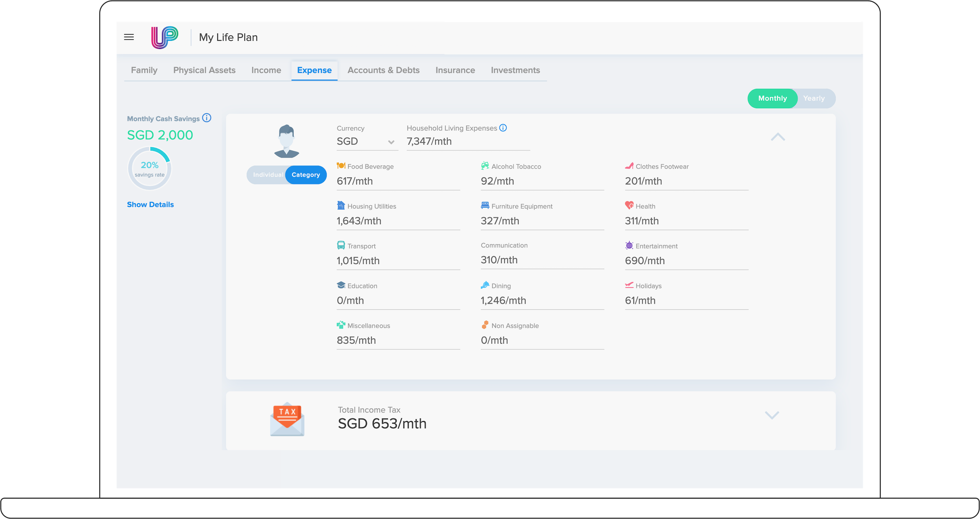The image size is (980, 519).
Task: Expand the Total Income Tax section
Action: tap(772, 415)
